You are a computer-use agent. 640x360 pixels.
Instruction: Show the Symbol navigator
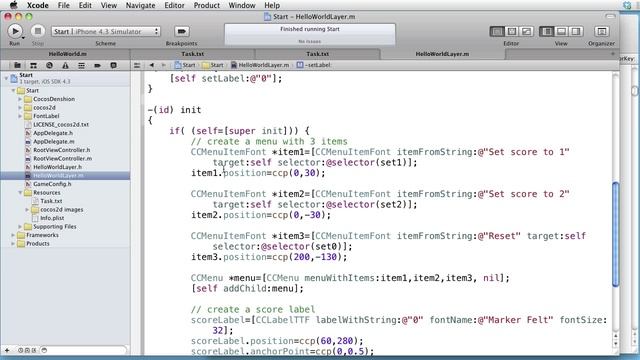[33, 65]
